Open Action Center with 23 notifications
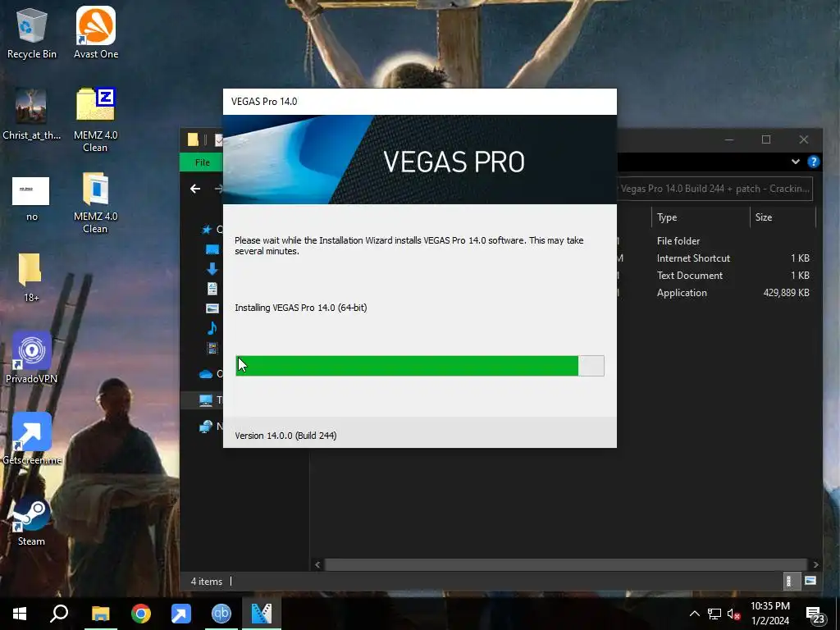Screen dimensions: 840x630 click(x=815, y=614)
